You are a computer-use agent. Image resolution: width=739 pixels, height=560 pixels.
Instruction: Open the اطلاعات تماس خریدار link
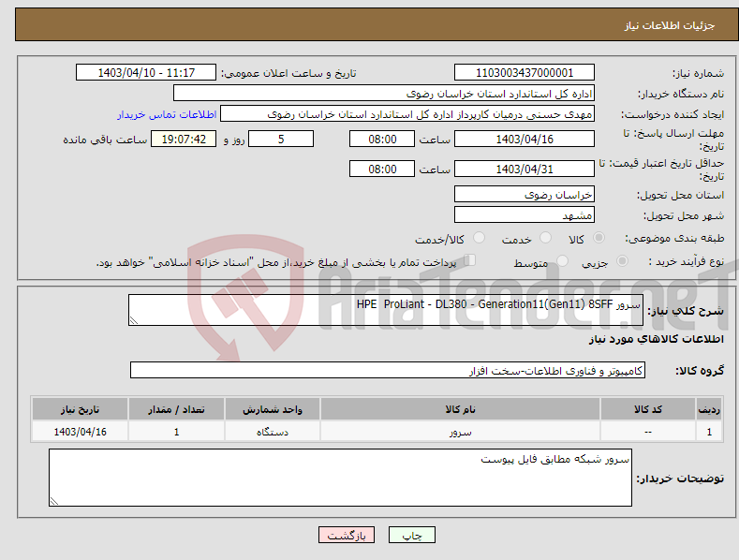pyautogui.click(x=167, y=114)
